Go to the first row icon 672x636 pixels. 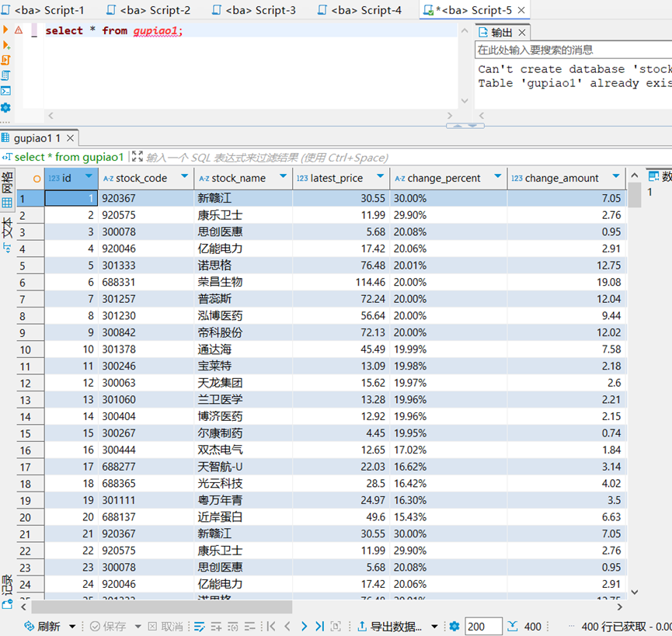[271, 627]
